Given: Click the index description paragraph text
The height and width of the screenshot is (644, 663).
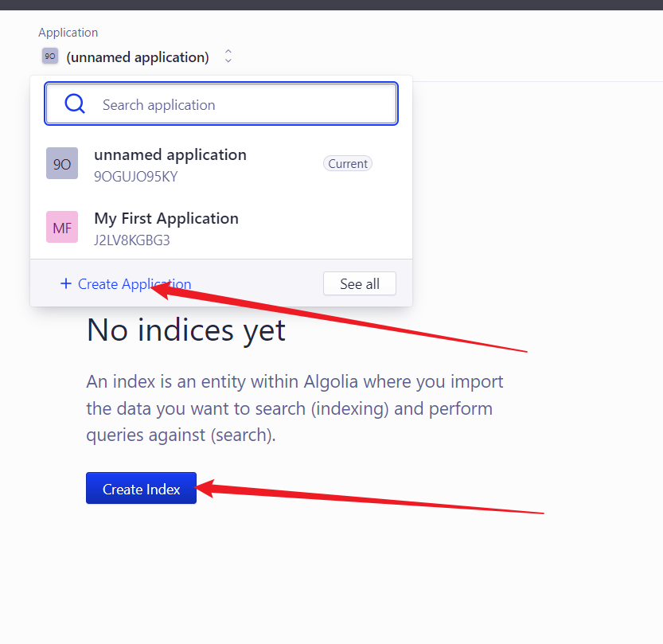Looking at the screenshot, I should (x=294, y=408).
